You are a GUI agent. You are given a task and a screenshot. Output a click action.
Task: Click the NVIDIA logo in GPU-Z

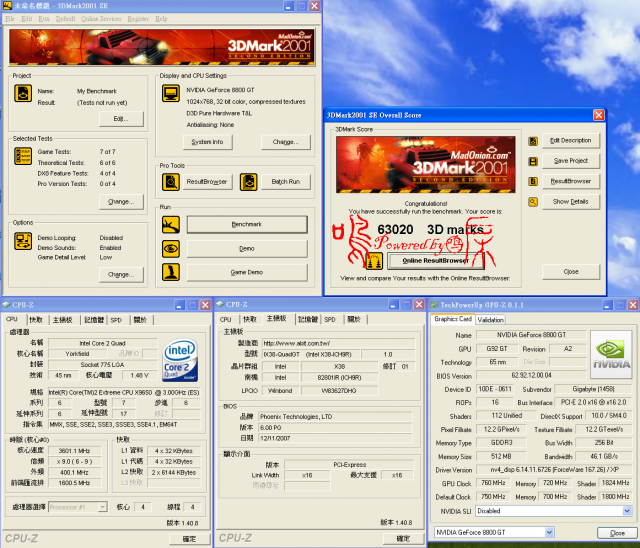coord(611,354)
